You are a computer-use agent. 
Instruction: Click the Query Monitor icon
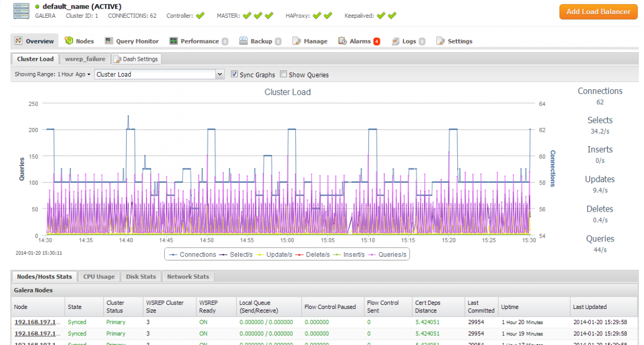click(x=109, y=41)
